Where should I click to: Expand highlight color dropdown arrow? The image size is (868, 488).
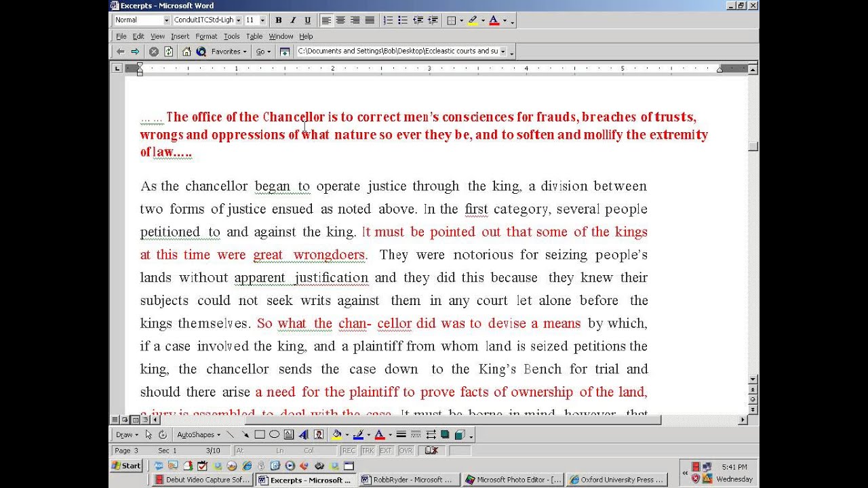click(x=483, y=20)
